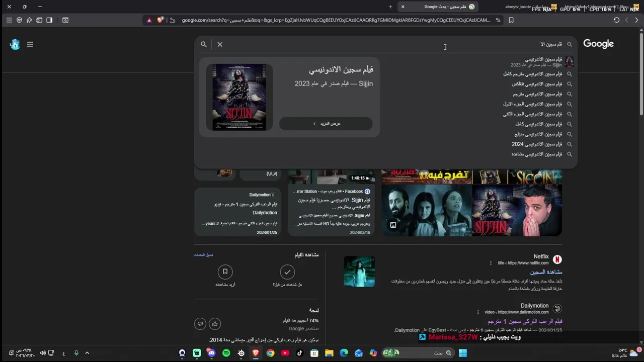Open Brave Shields lion icon
Screen dimensions: 644x362
pos(160,20)
